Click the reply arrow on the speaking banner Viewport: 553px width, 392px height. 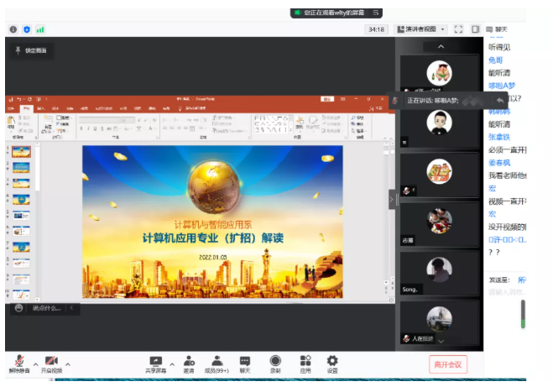[500, 101]
